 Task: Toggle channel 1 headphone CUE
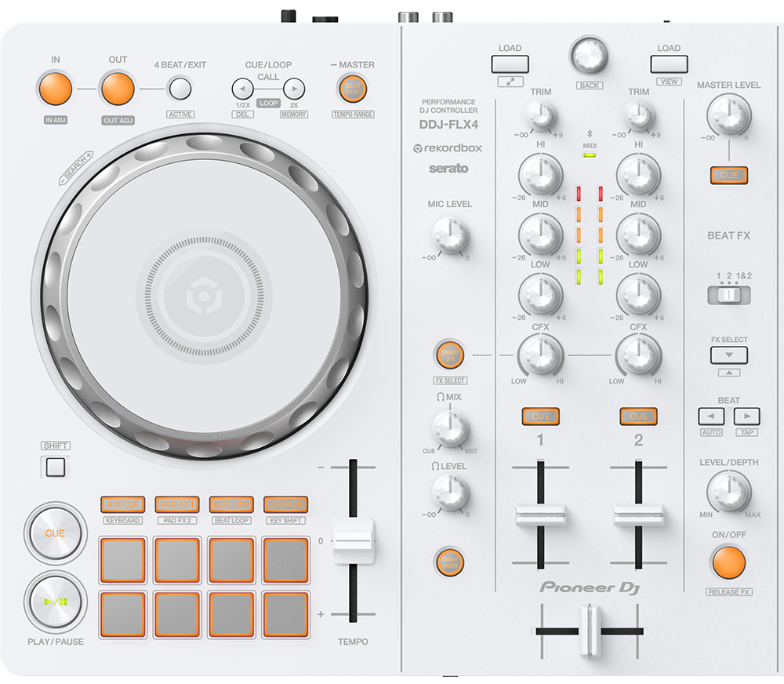coord(540,417)
